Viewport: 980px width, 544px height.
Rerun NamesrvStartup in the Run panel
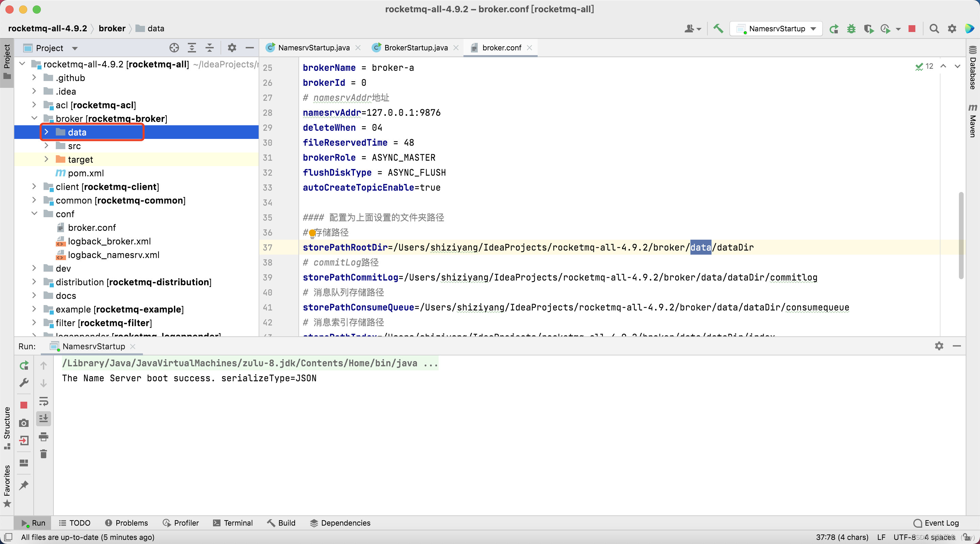point(24,366)
